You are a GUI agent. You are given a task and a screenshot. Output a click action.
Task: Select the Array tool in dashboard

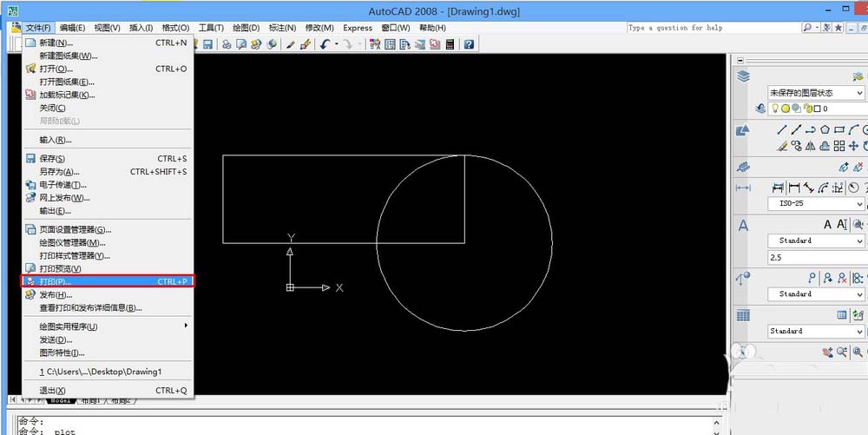(x=839, y=146)
